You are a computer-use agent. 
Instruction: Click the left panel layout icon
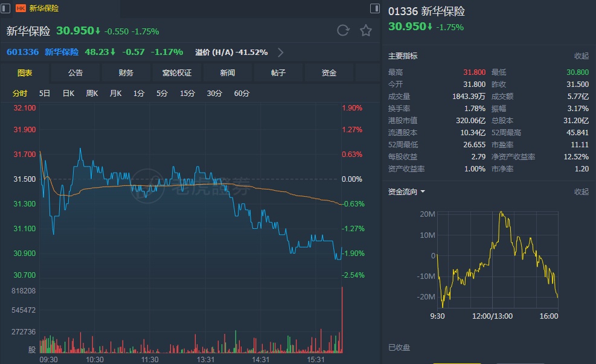pyautogui.click(x=5, y=8)
